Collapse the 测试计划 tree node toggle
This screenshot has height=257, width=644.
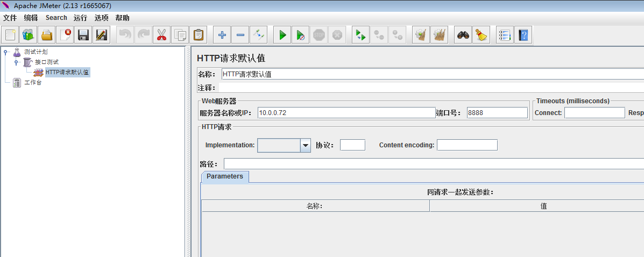pos(6,52)
